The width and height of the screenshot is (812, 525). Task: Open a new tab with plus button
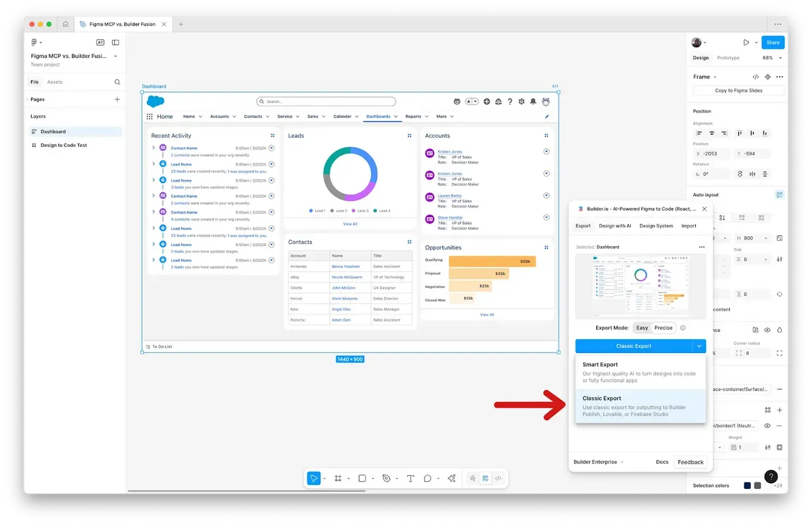tap(181, 24)
